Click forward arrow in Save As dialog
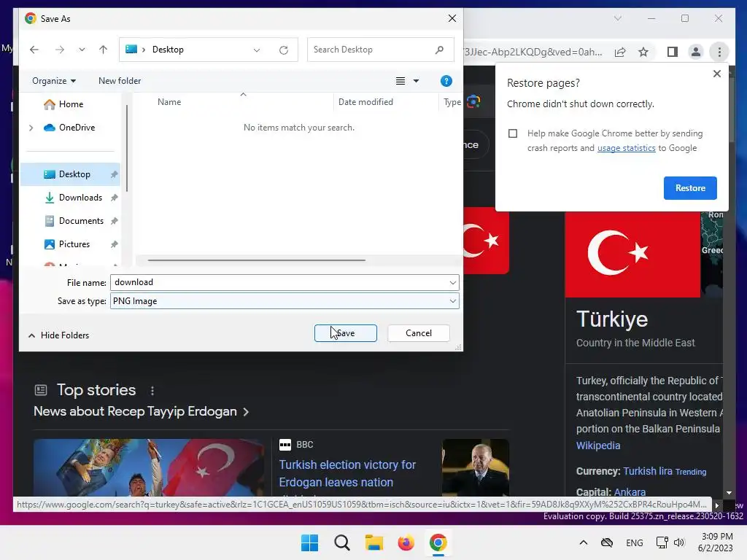The height and width of the screenshot is (560, 747). [60, 50]
